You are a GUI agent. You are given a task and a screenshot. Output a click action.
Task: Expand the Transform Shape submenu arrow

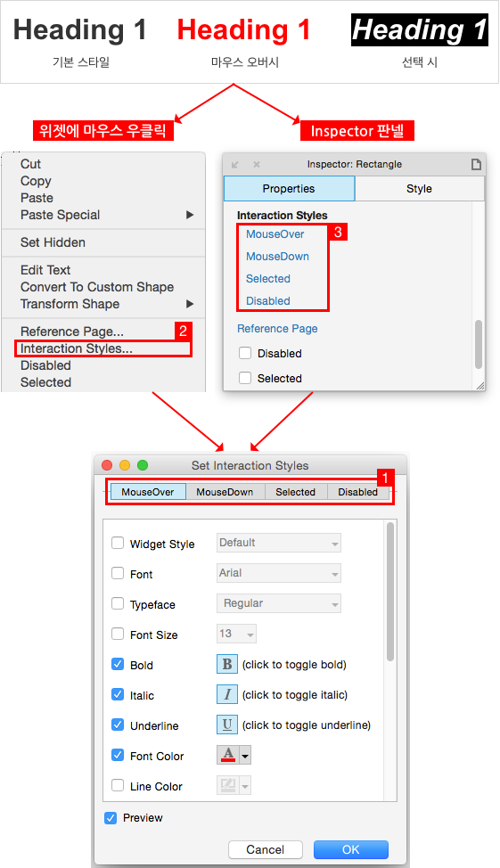(x=190, y=304)
